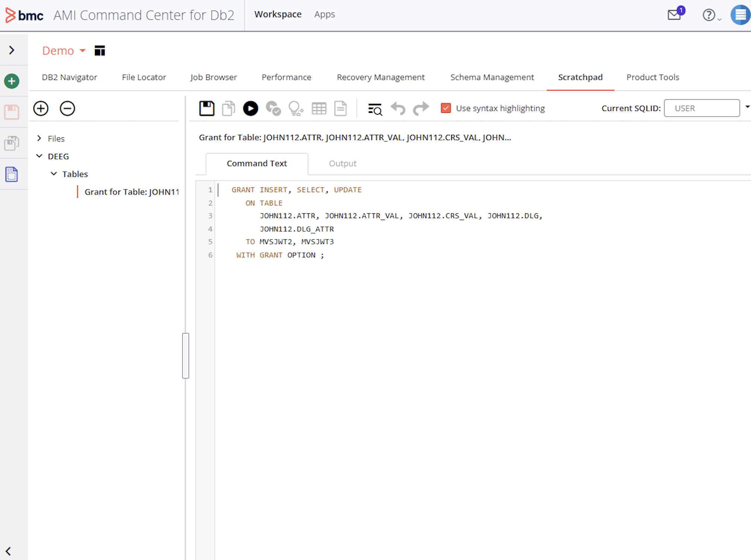Collapse the DEEG tree node
Screen dimensions: 751x560
coord(39,156)
